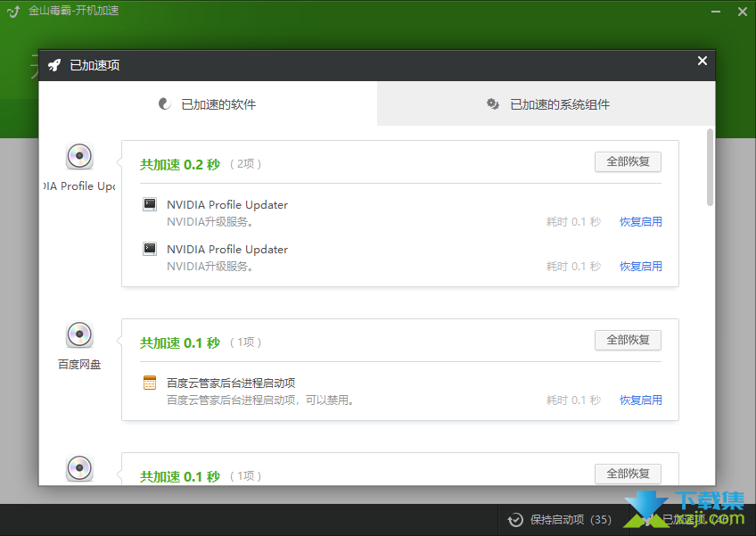This screenshot has height=536, width=756.
Task: Open the 已加速的系统组件 tab
Action: pos(546,103)
